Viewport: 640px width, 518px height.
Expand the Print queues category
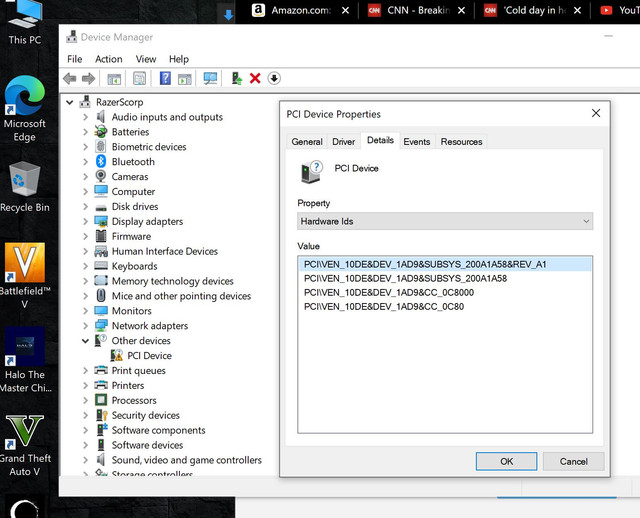point(85,371)
